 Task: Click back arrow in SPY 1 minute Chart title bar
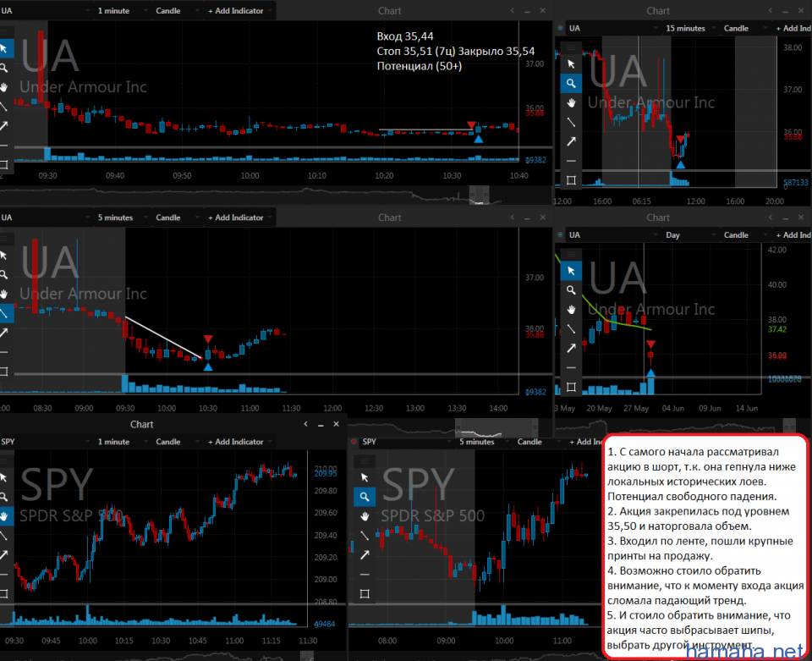(305, 424)
